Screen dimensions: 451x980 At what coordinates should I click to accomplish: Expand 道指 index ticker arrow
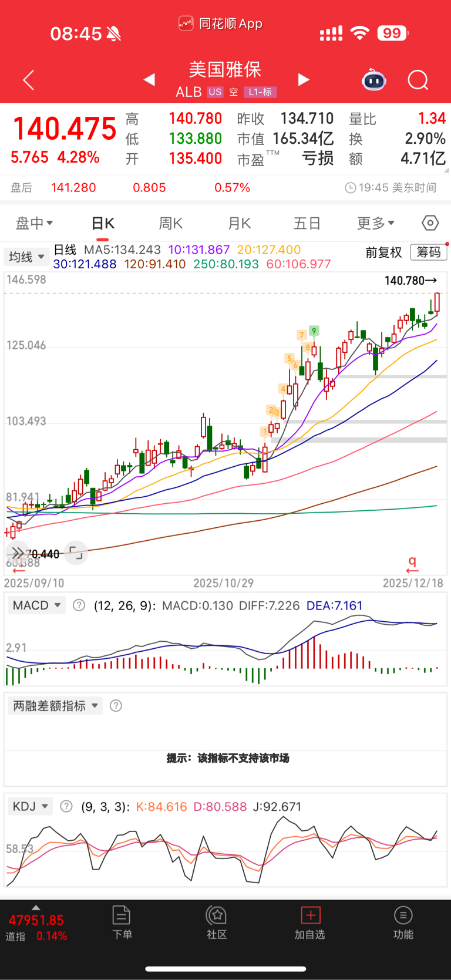(x=36, y=907)
